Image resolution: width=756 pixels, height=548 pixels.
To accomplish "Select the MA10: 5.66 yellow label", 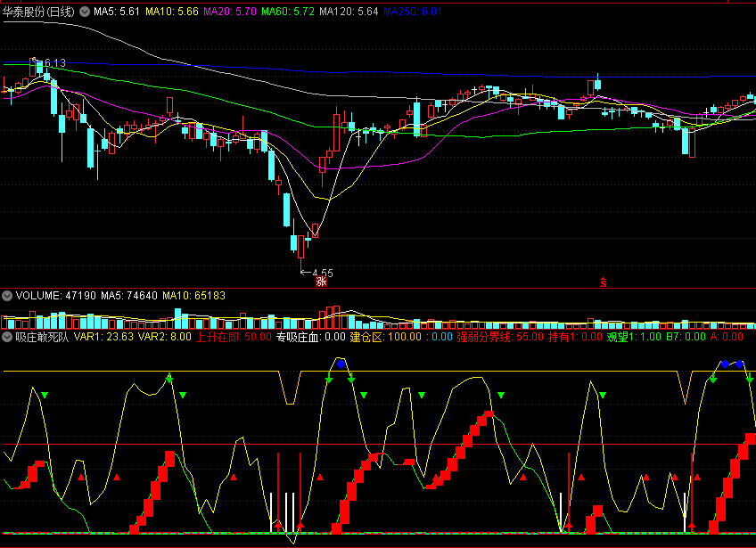I will click(172, 12).
